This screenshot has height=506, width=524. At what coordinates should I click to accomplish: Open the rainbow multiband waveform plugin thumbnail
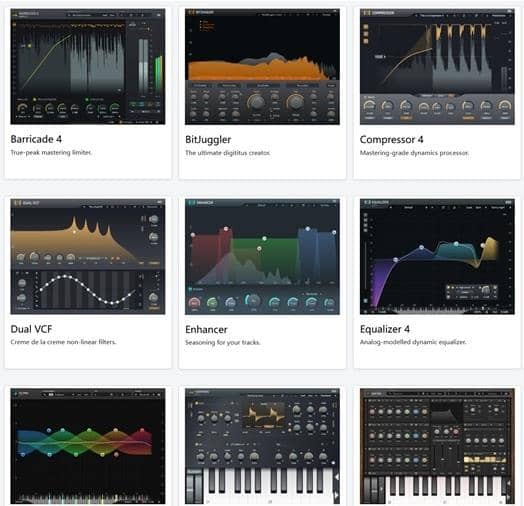(88, 446)
